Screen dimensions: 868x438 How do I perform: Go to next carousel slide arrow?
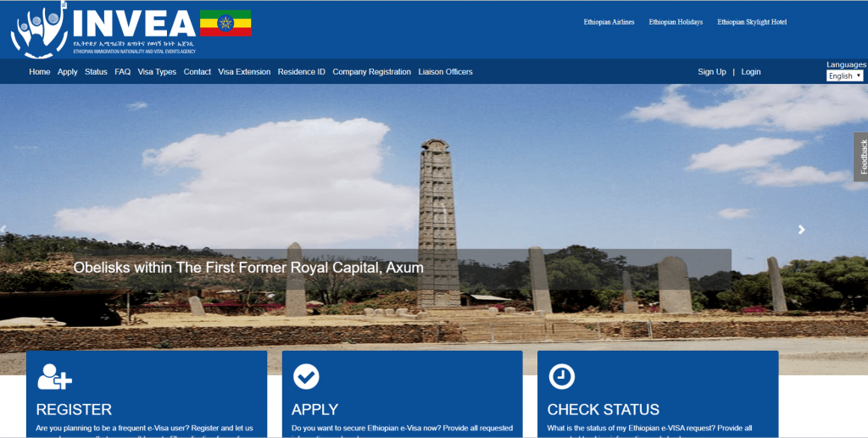click(x=802, y=230)
